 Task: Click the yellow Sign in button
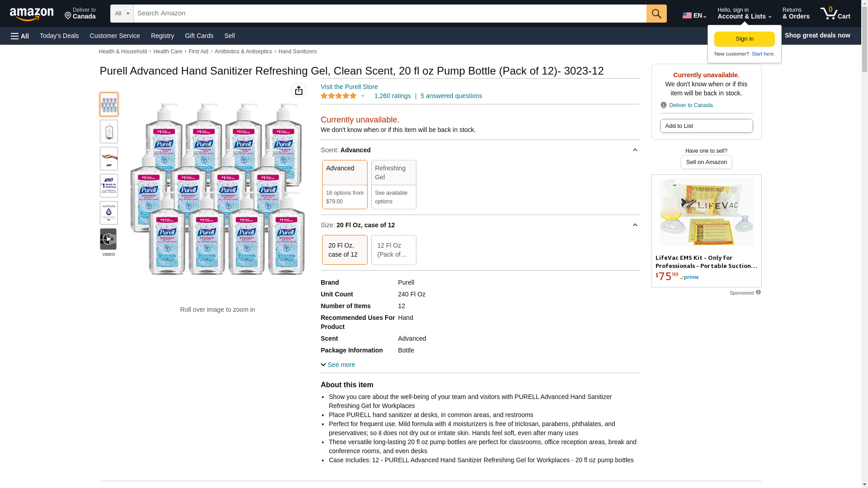point(744,39)
